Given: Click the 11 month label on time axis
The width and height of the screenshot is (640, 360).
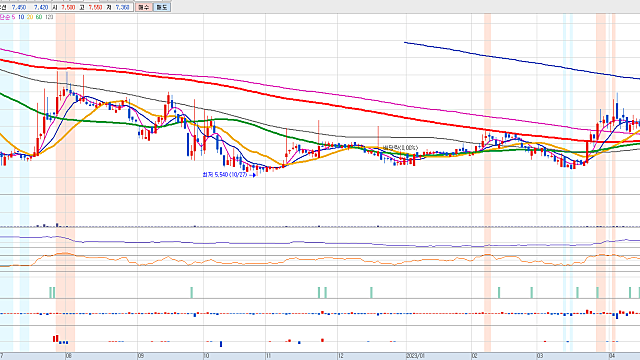Looking at the screenshot, I should click(268, 356).
